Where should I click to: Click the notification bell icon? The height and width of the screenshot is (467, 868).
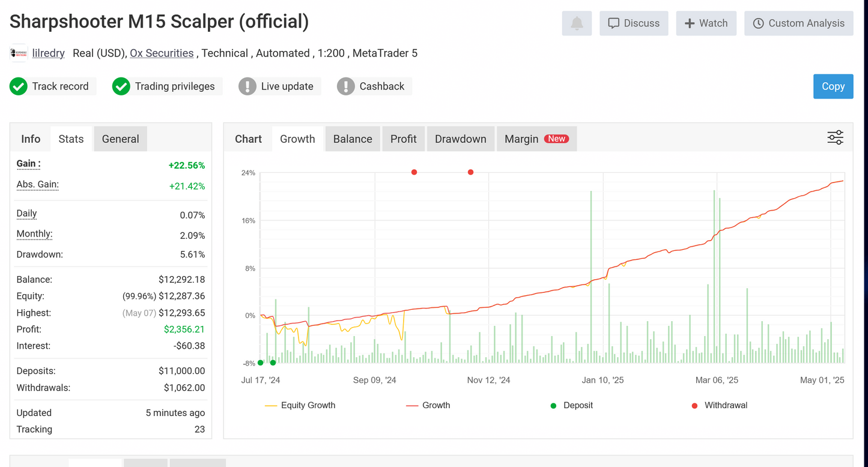coord(576,23)
